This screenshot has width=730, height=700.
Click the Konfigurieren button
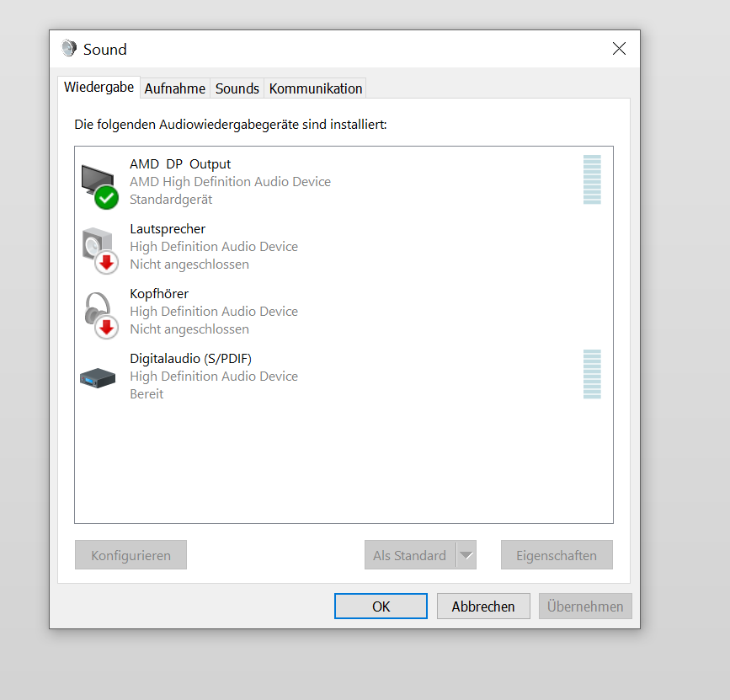click(131, 556)
